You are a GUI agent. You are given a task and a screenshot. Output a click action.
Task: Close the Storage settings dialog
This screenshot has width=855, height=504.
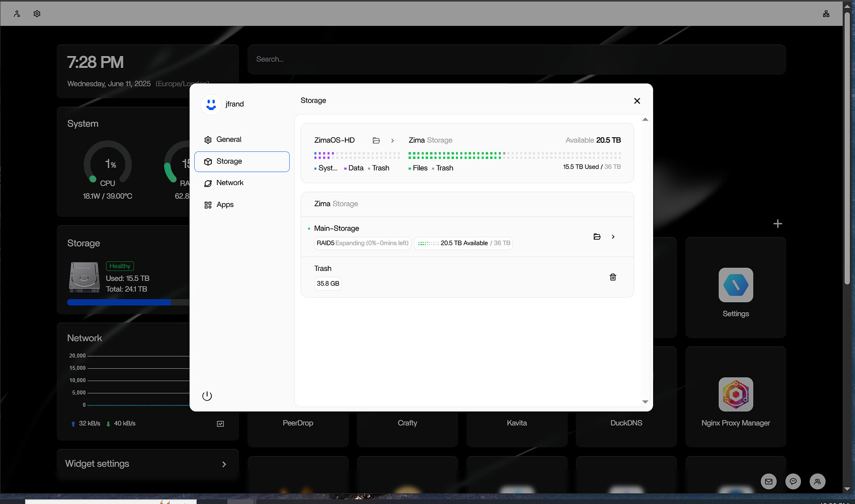click(x=637, y=101)
